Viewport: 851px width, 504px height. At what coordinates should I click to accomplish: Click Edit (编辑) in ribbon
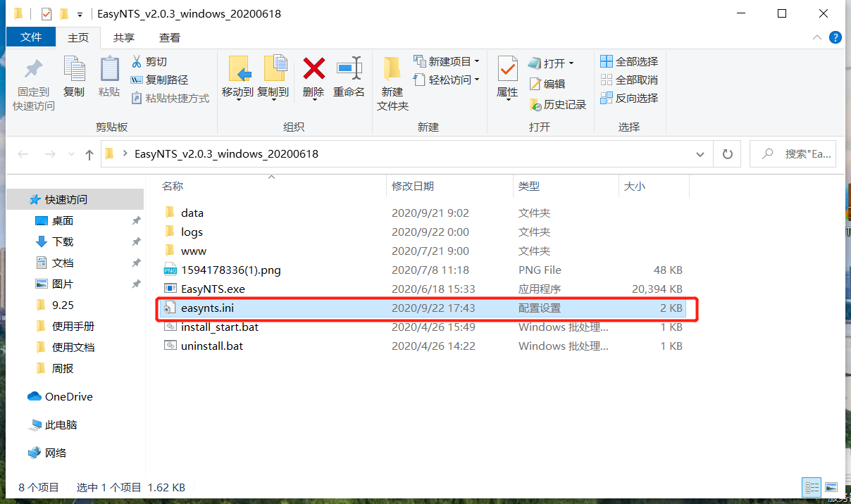coord(547,84)
